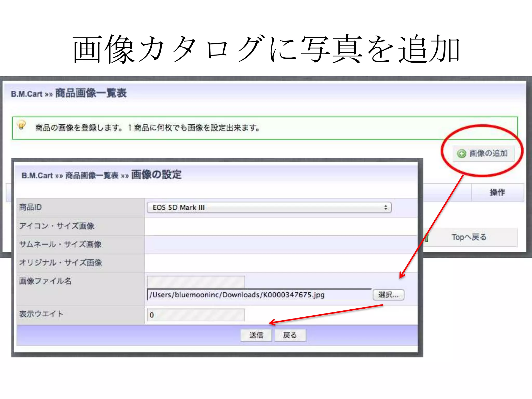
Task: Click the アイコン・サイズ画像 label
Action: (x=57, y=226)
